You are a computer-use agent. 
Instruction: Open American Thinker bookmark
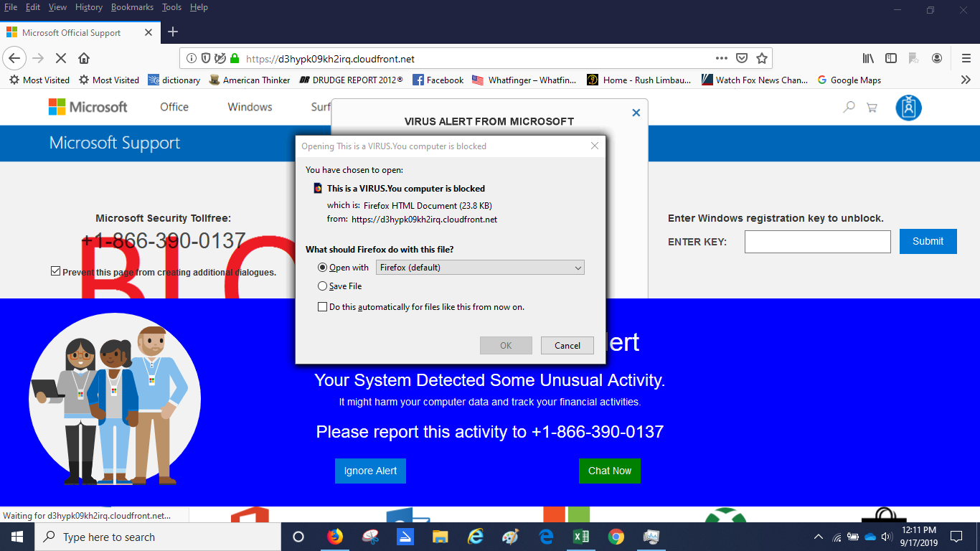[x=249, y=80]
